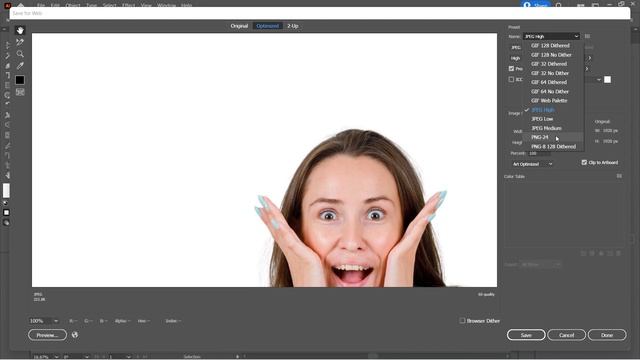Toggle the ICC Profile checkbox
This screenshot has width=640, height=360.
pyautogui.click(x=511, y=80)
